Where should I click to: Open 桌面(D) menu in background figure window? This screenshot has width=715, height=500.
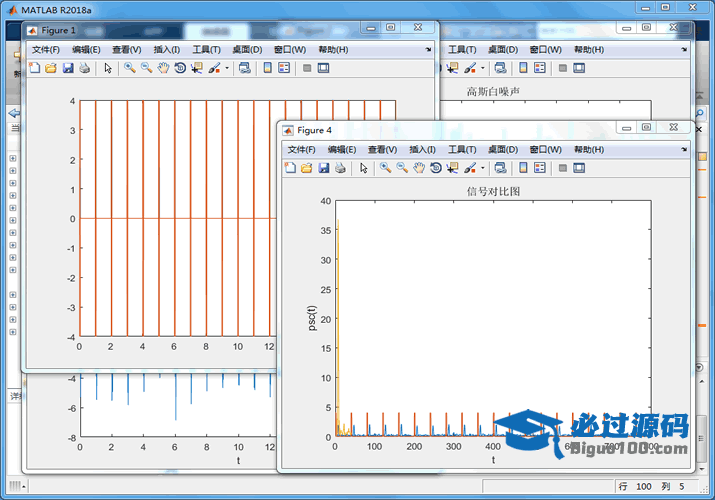(503, 50)
